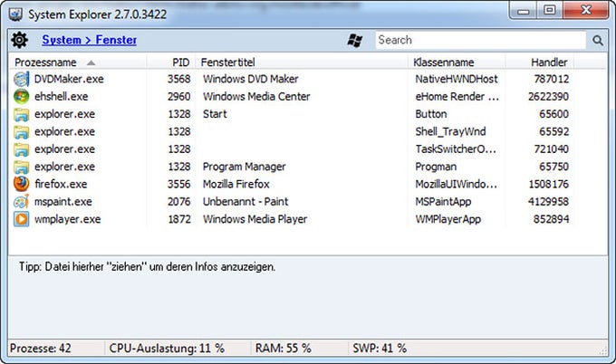Click the Shell_TrayWnd class name
Screen dimensions: 616x364
click(450, 132)
